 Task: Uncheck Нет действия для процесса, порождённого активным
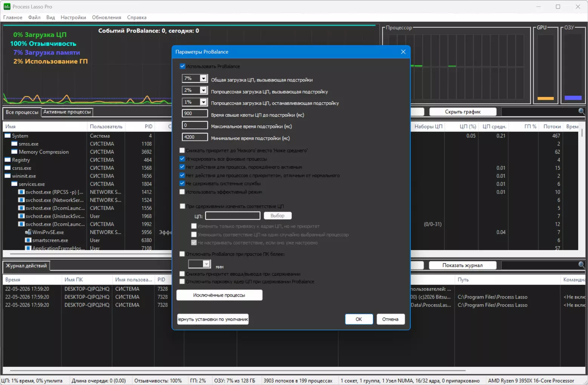[182, 167]
